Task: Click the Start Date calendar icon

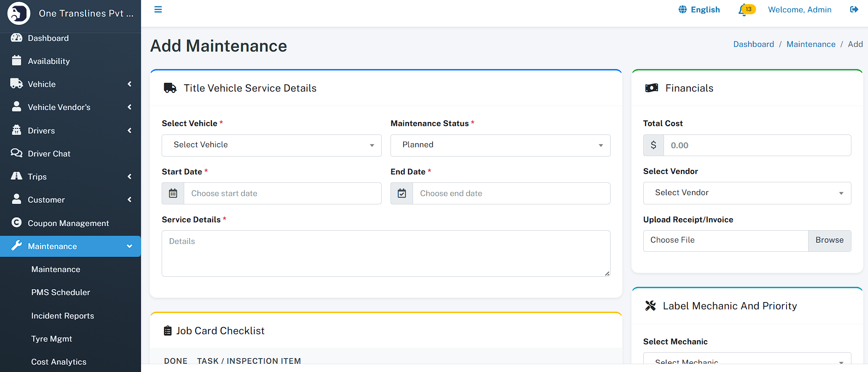Action: click(173, 193)
